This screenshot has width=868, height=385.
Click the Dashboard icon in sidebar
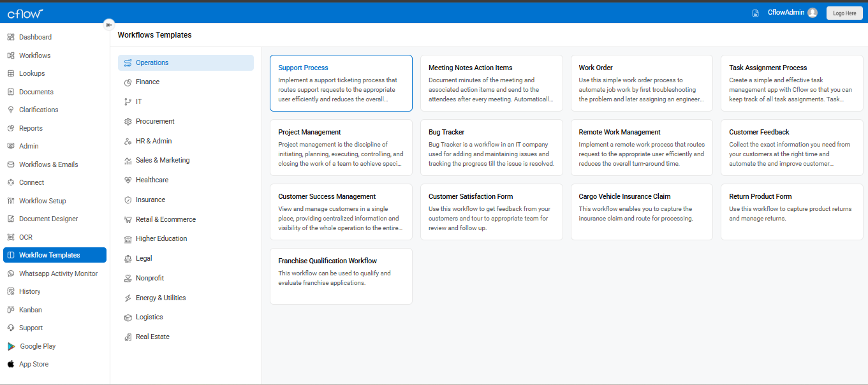click(11, 37)
